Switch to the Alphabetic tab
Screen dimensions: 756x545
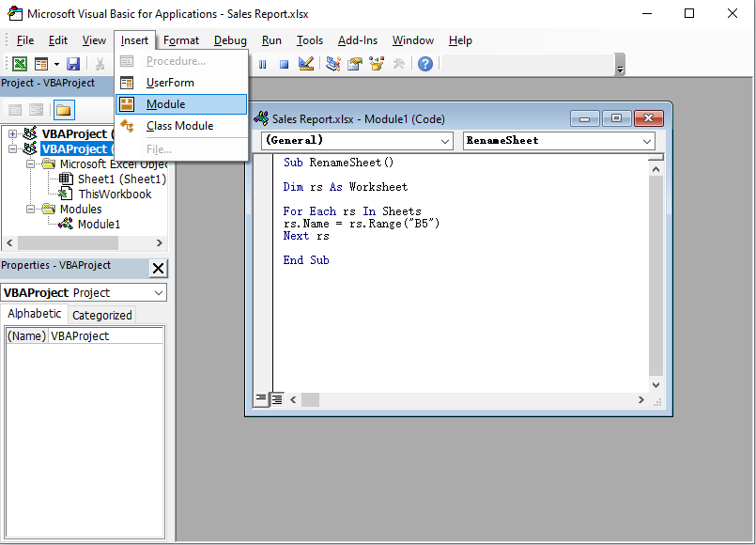(x=34, y=314)
